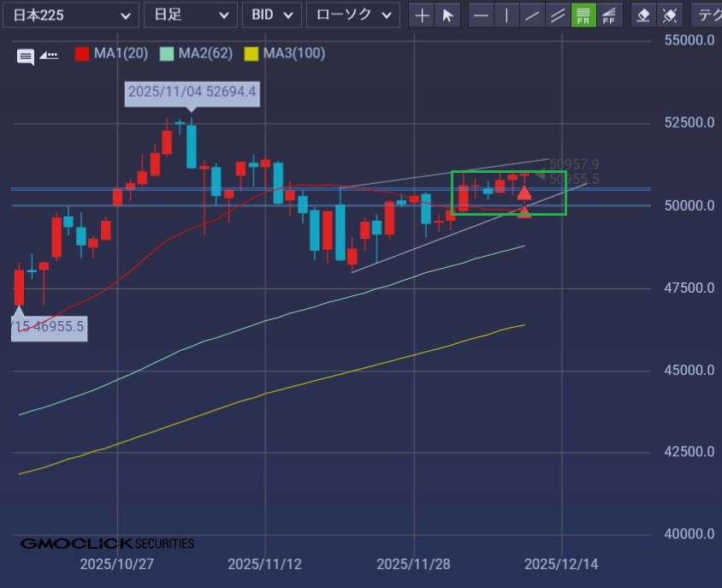Click the eraser icon to delete drawing
The width and height of the screenshot is (722, 588).
[x=644, y=15]
